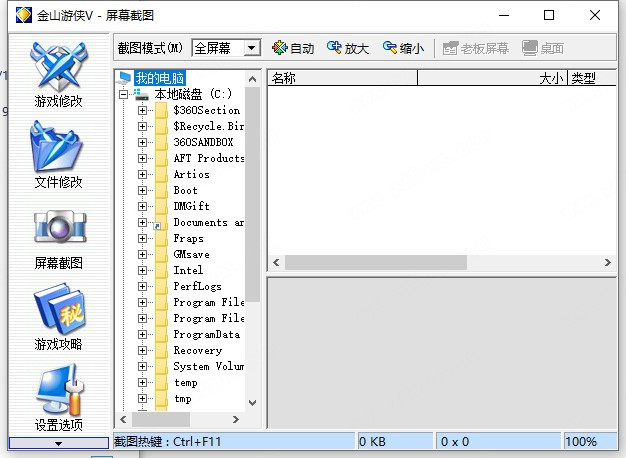This screenshot has height=458, width=626.
Task: Click the 放大 zoom in button
Action: (348, 48)
